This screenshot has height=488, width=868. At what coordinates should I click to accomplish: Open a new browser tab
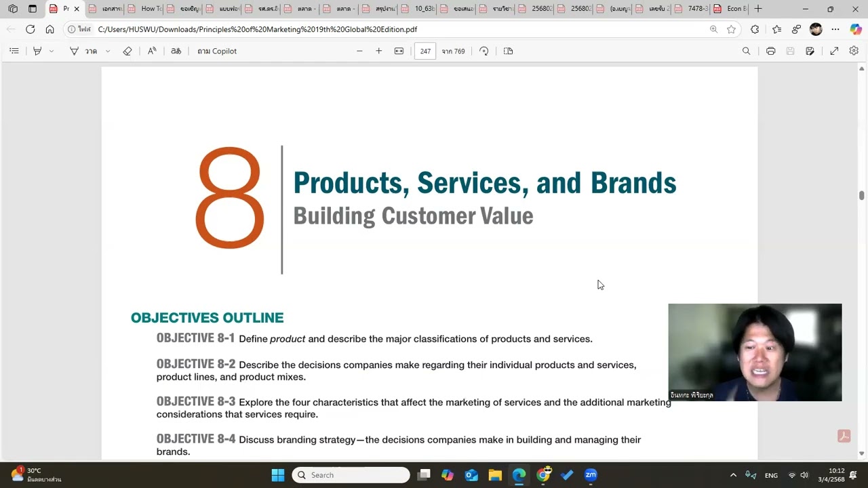pyautogui.click(x=758, y=9)
